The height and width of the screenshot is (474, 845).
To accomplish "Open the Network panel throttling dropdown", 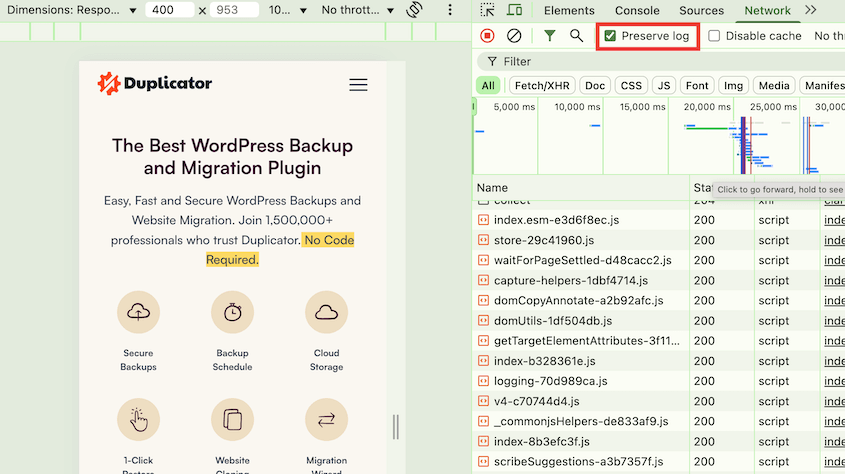I will (829, 36).
